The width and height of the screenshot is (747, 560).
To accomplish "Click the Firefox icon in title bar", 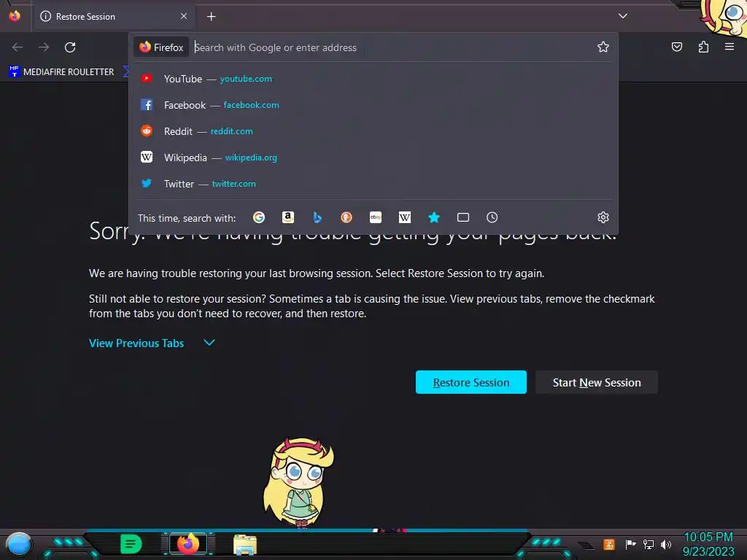I will click(x=15, y=16).
